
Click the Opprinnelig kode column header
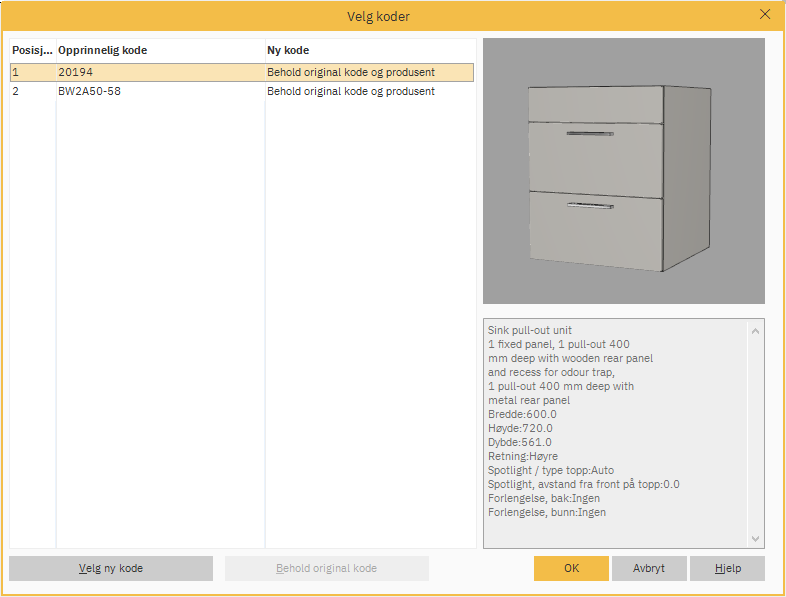point(160,50)
